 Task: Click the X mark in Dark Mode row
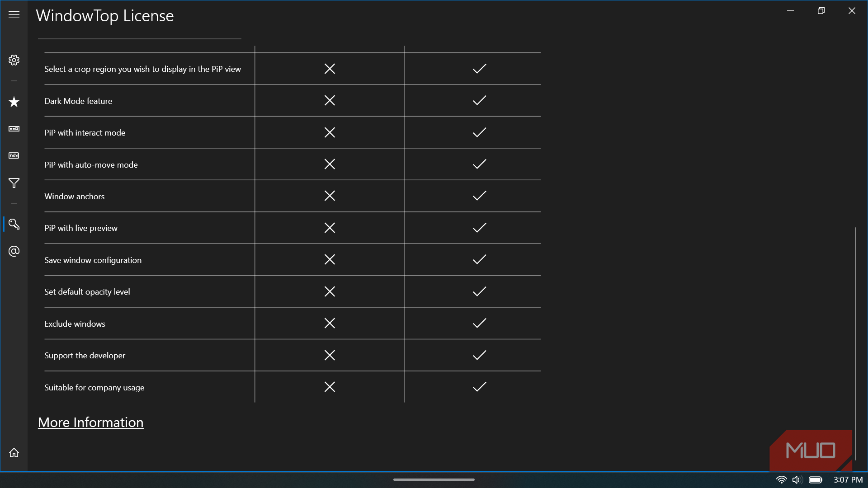pyautogui.click(x=330, y=100)
